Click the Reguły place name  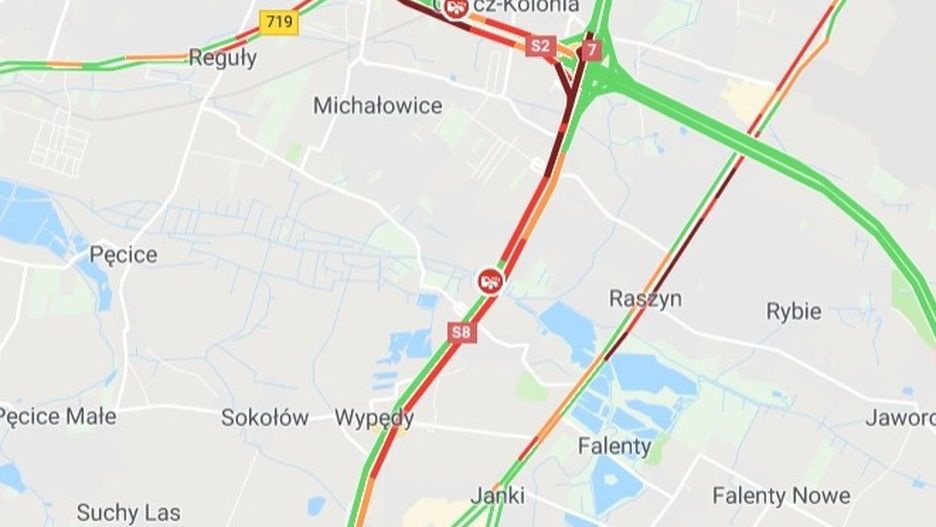[x=223, y=58]
